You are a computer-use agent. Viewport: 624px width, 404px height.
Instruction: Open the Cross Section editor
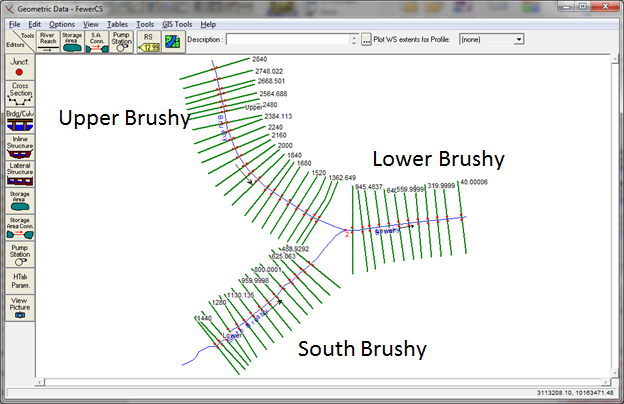click(19, 96)
